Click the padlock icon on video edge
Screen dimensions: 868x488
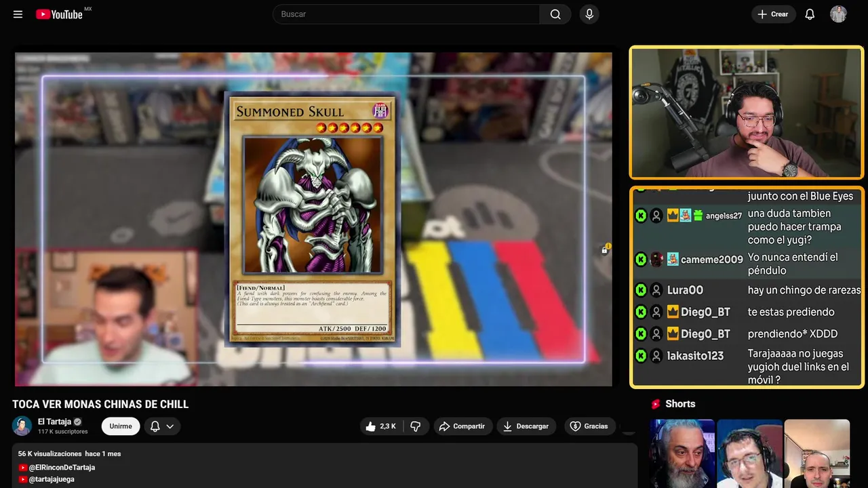tap(605, 249)
